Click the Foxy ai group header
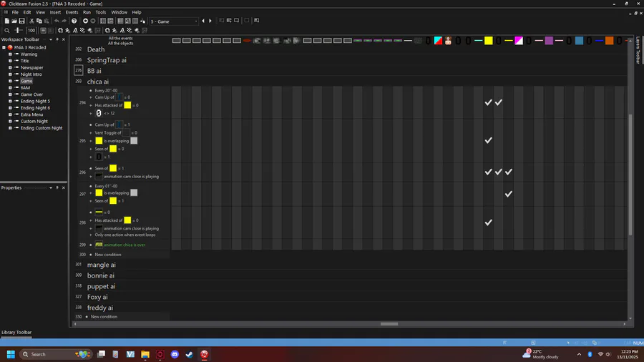Image resolution: width=644 pixels, height=362 pixels. coord(97,297)
